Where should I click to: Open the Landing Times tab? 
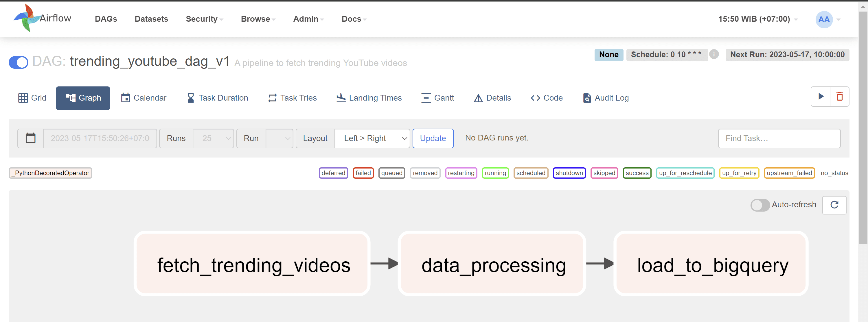(x=369, y=98)
